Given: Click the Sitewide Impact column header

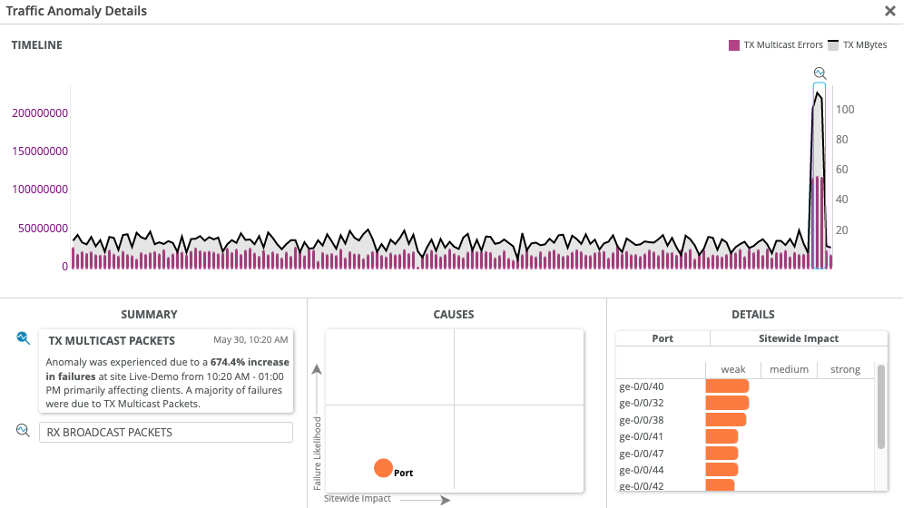Looking at the screenshot, I should point(798,338).
